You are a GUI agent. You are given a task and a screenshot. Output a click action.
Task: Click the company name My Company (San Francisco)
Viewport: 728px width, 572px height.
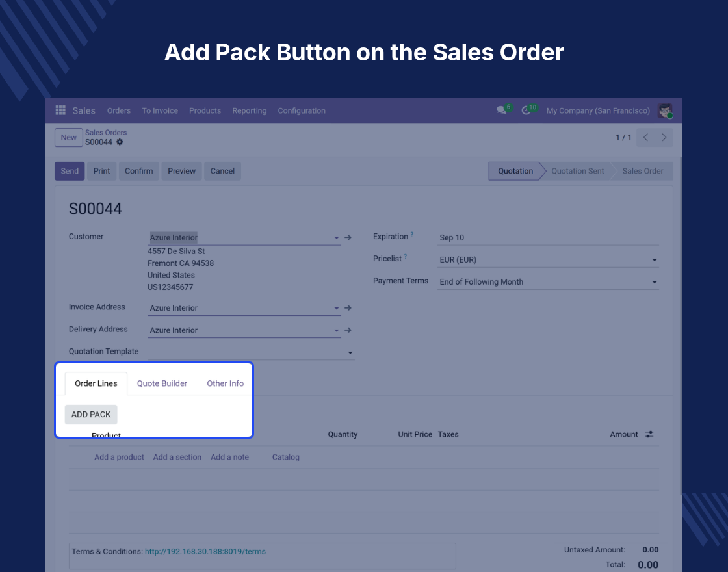pos(598,110)
